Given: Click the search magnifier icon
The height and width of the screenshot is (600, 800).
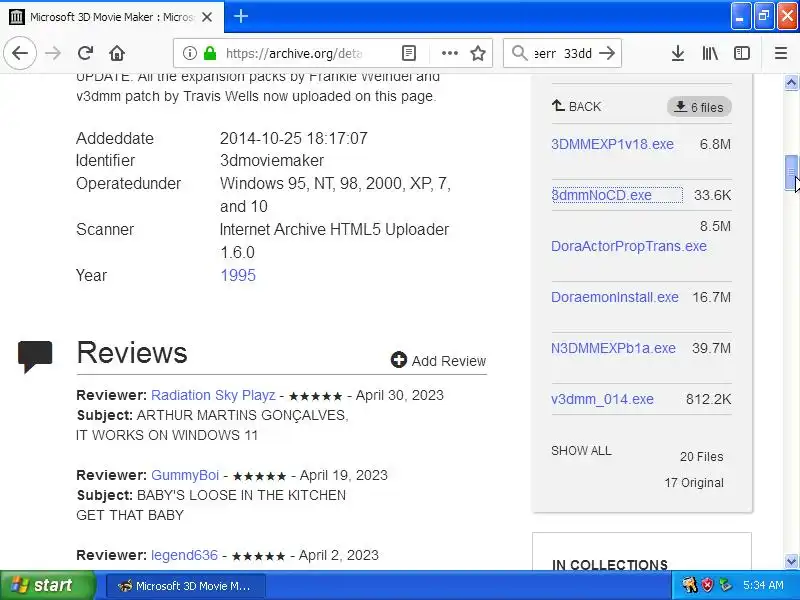Looking at the screenshot, I should tap(519, 53).
